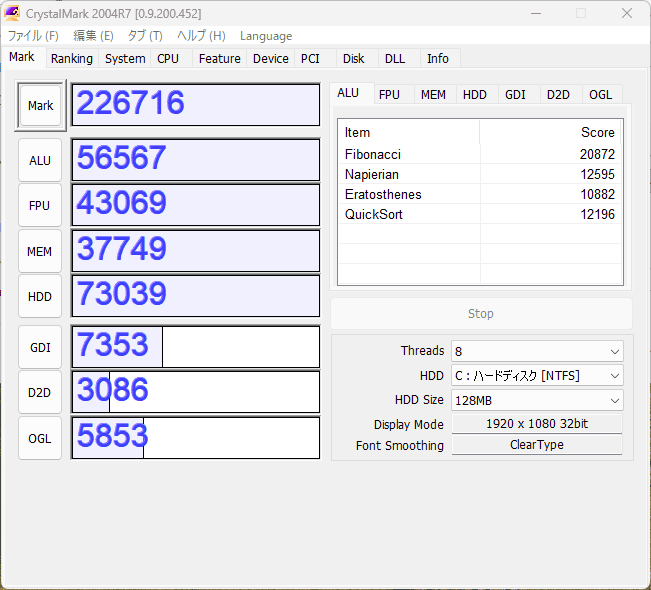Switch to the Ranking tab

point(72,59)
